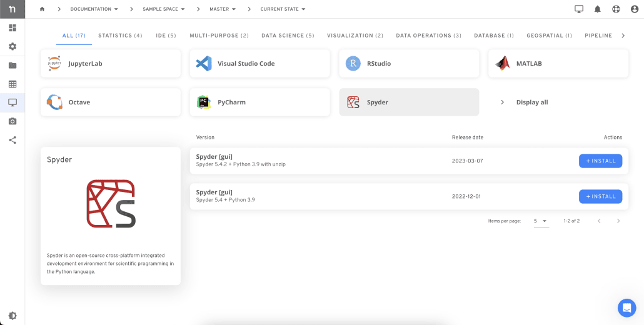Open the dashboard icon in sidebar

pyautogui.click(x=13, y=28)
